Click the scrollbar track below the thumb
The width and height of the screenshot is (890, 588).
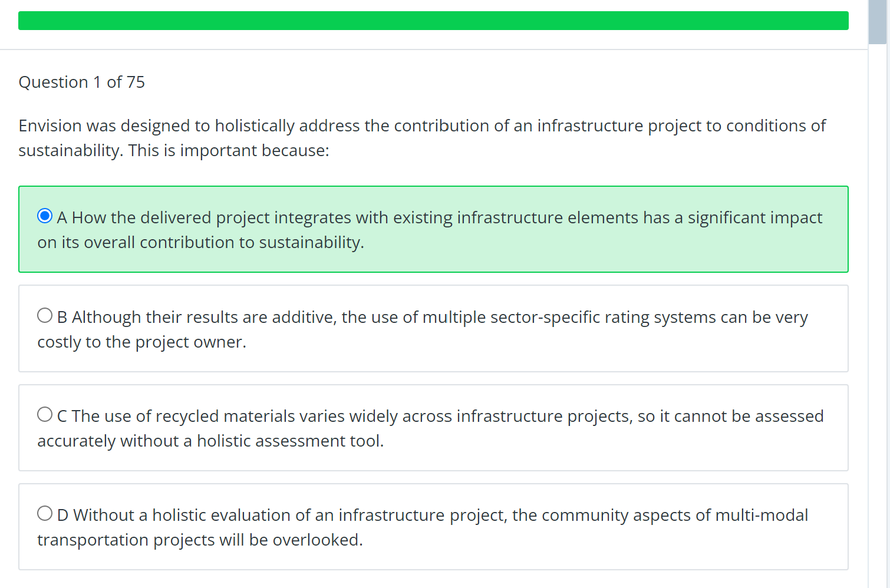coord(876,295)
